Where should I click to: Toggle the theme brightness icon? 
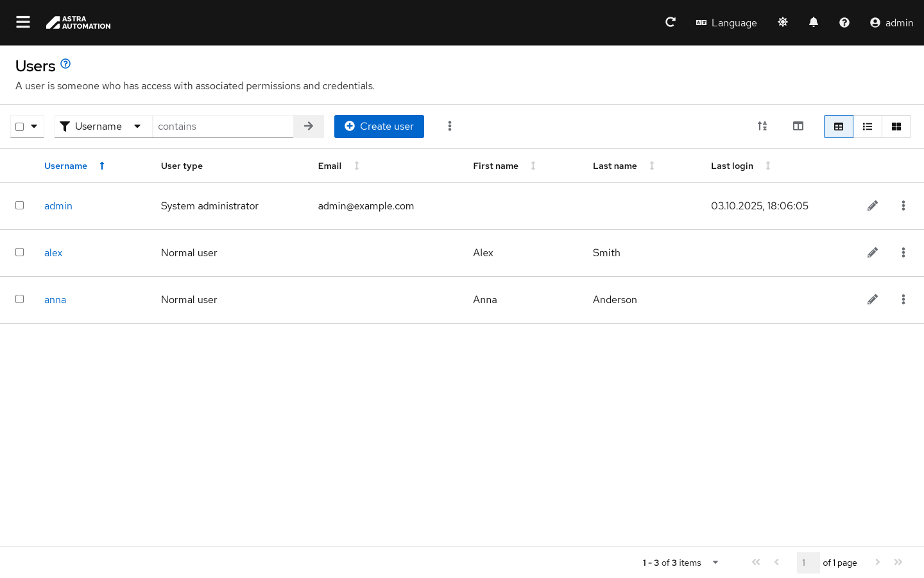point(783,22)
